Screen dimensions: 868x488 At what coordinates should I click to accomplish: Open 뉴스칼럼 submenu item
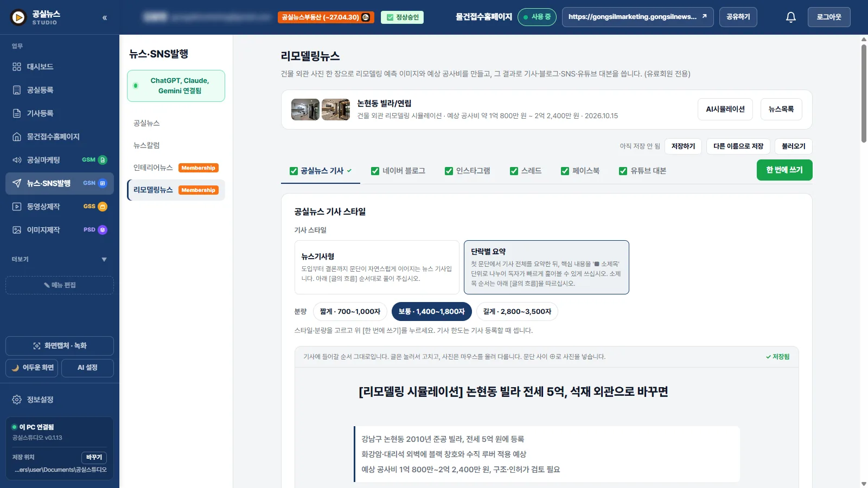pos(176,145)
